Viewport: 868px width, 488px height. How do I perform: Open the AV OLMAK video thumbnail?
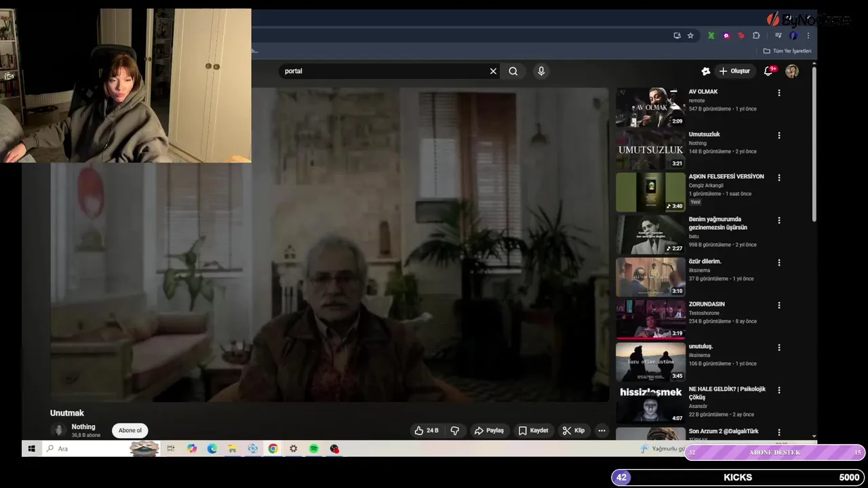(x=650, y=107)
